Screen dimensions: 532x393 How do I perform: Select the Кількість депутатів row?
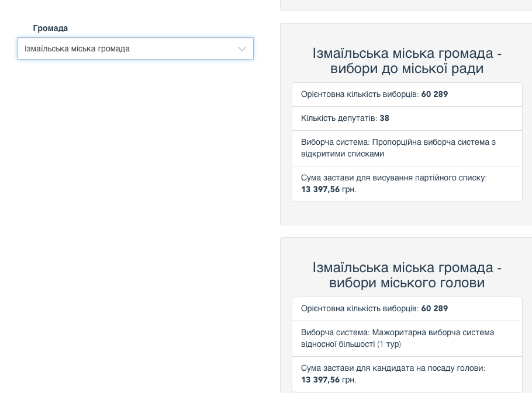pyautogui.click(x=407, y=119)
